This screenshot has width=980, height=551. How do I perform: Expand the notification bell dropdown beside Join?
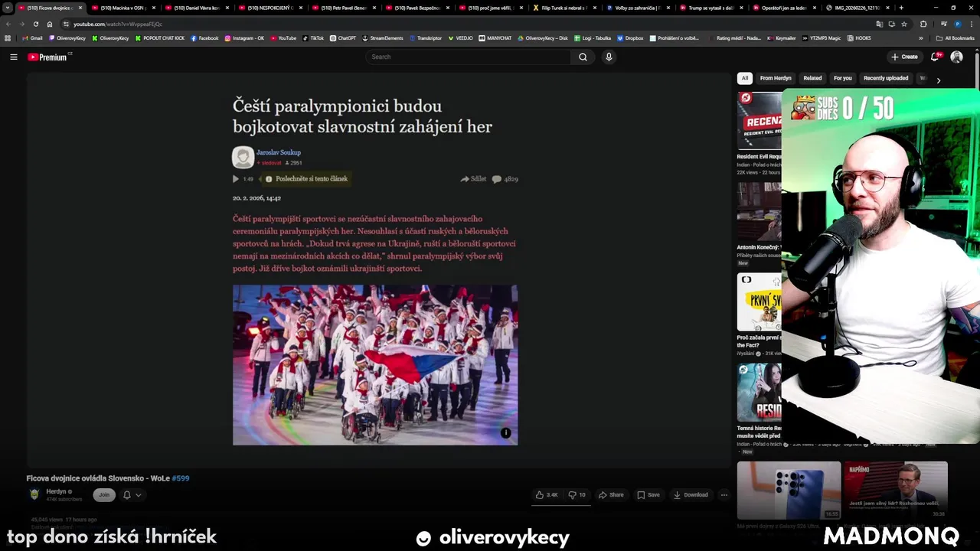pyautogui.click(x=132, y=495)
